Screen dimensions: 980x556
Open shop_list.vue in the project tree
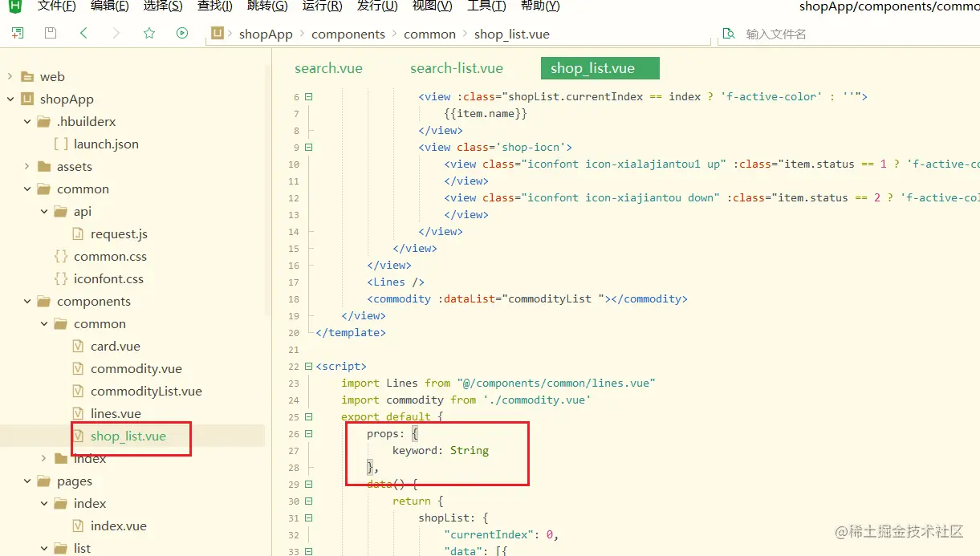[x=128, y=436]
